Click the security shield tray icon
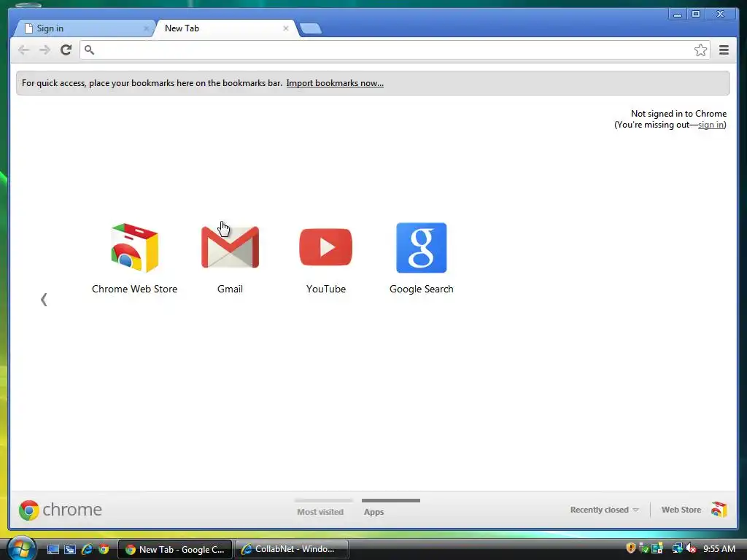Viewport: 747px width, 560px height. pos(631,548)
